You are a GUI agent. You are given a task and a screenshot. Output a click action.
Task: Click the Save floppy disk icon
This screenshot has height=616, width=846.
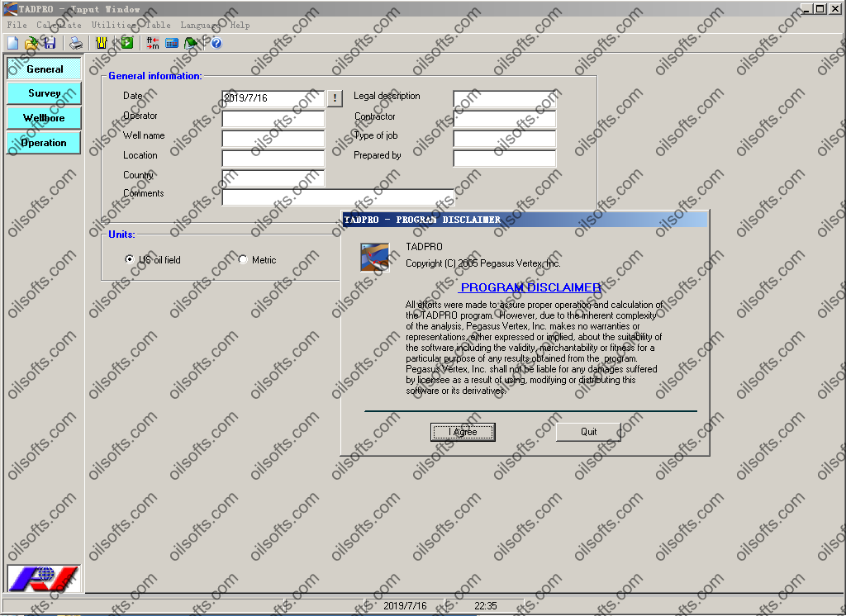(50, 43)
